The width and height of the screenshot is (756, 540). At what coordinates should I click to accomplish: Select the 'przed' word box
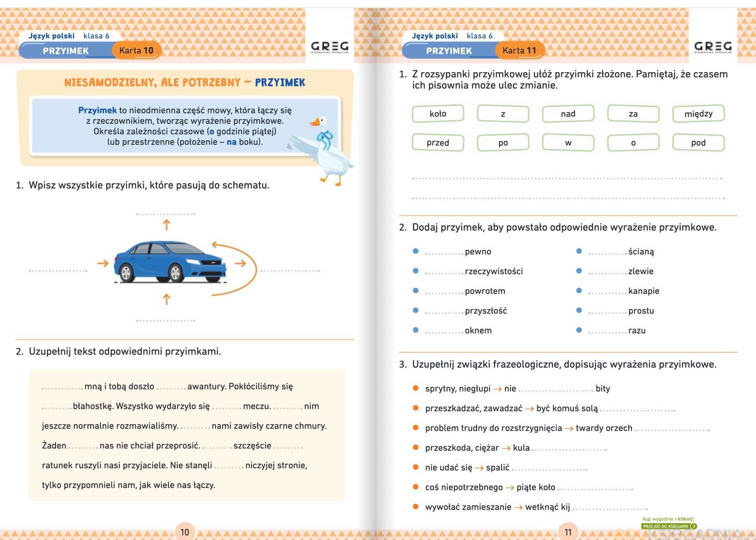pyautogui.click(x=438, y=142)
